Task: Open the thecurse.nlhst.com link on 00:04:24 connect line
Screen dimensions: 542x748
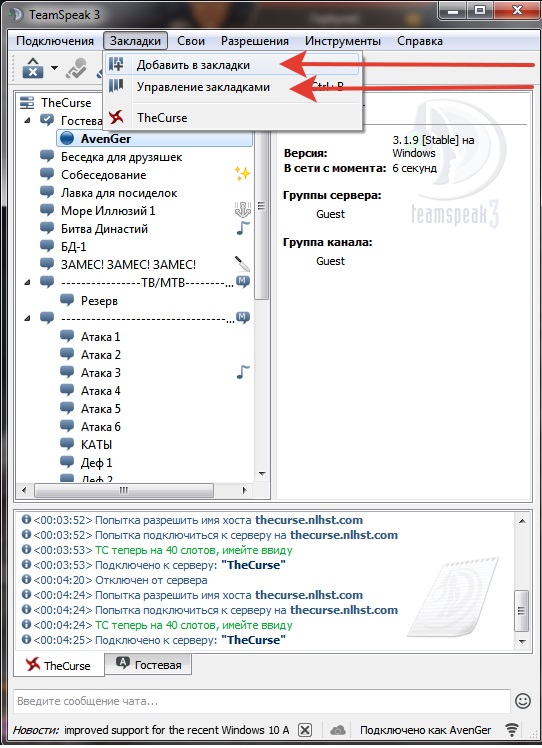Action: click(x=344, y=610)
